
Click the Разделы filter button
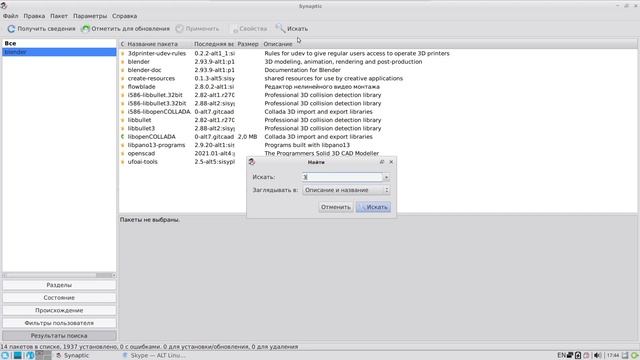point(59,285)
